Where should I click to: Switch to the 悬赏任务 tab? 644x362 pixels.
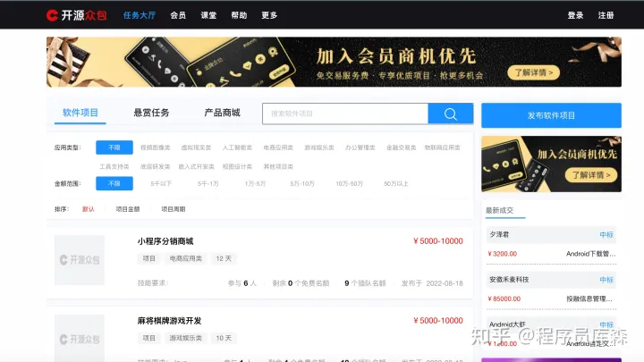pyautogui.click(x=151, y=113)
